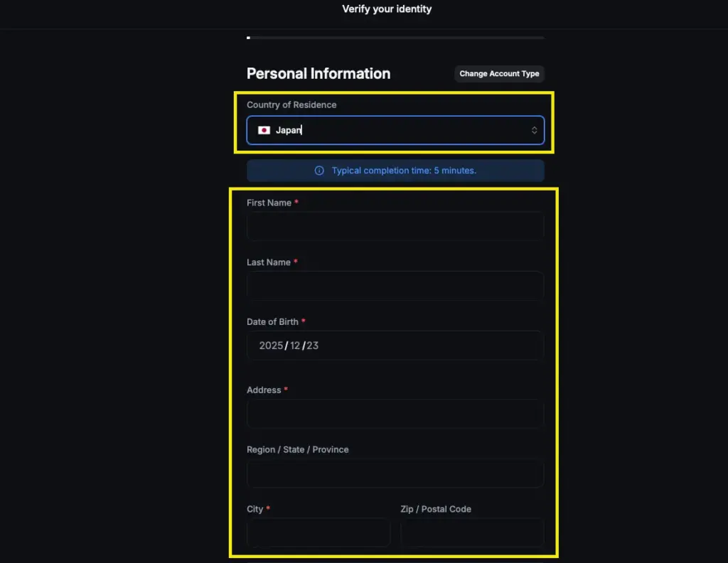Click the Change Account Type button
The image size is (728, 563).
[x=499, y=74]
